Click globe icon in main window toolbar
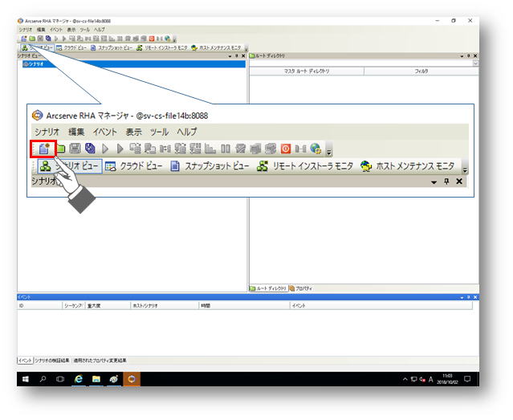 167,39
